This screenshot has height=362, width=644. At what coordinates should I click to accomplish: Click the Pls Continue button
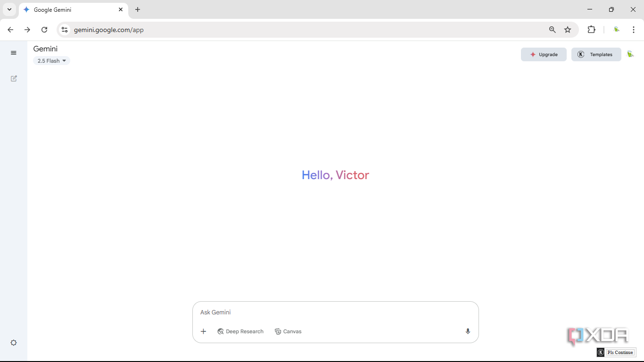(620, 353)
